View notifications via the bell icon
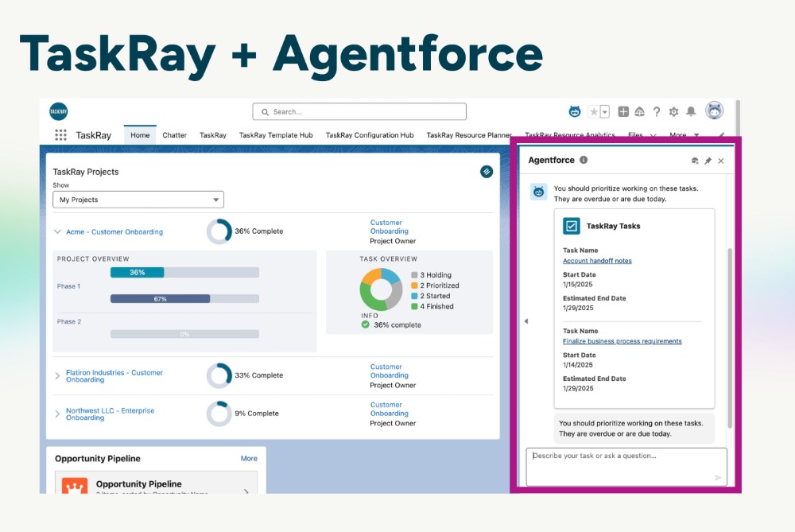795x532 pixels. (x=691, y=112)
